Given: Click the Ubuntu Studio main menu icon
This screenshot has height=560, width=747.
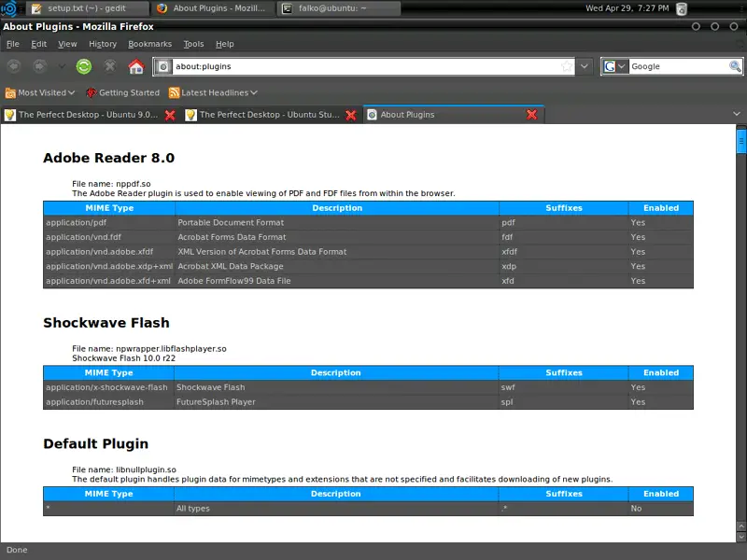Looking at the screenshot, I should tap(9, 8).
